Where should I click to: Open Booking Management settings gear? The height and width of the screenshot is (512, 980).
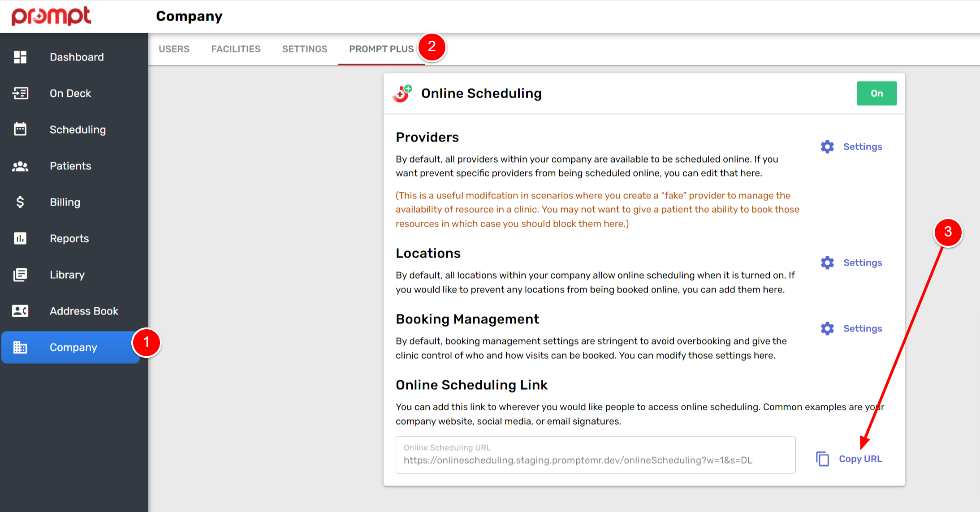click(827, 328)
